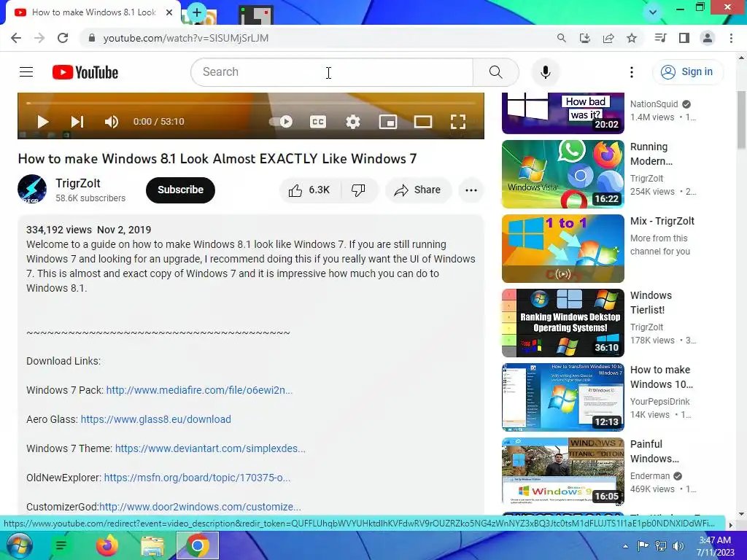Viewport: 747px width, 560px height.
Task: Toggle closed captions (CC)
Action: point(318,122)
